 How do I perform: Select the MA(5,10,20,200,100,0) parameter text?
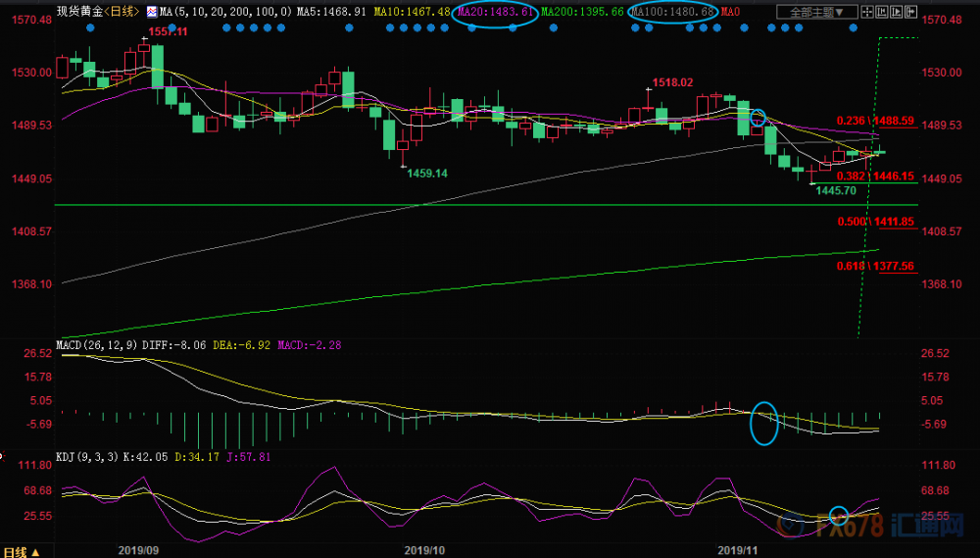[x=225, y=12]
